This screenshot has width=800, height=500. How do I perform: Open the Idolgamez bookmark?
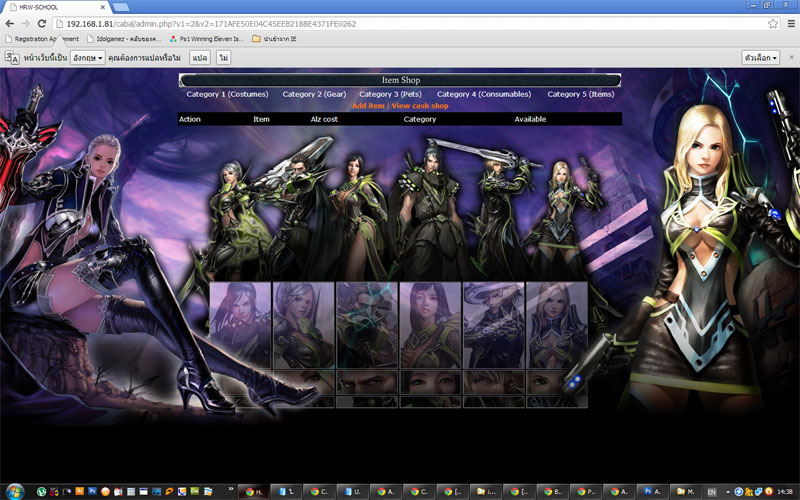[x=124, y=39]
